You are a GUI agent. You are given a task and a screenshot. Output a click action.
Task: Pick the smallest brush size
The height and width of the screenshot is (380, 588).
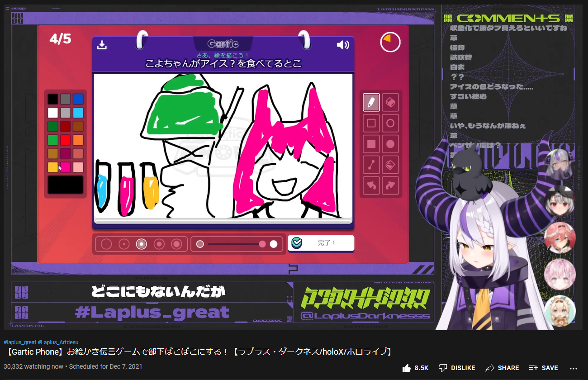pyautogui.click(x=106, y=244)
